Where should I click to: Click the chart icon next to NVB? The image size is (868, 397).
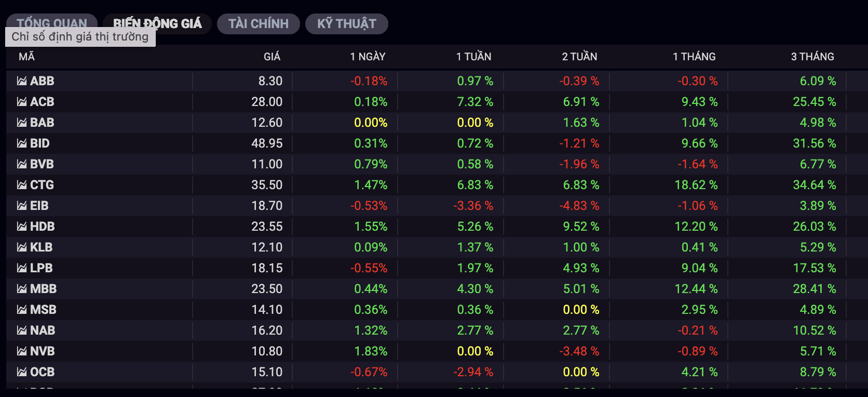pos(22,351)
